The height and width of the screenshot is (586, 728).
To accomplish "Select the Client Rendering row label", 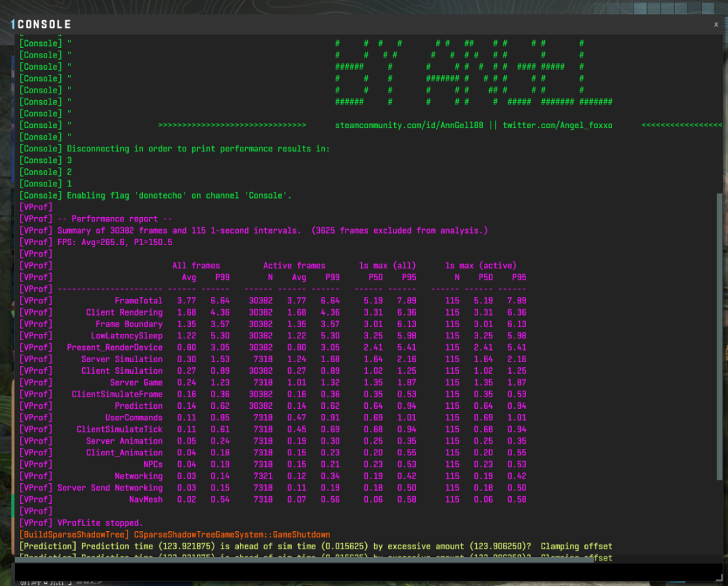I will 124,312.
